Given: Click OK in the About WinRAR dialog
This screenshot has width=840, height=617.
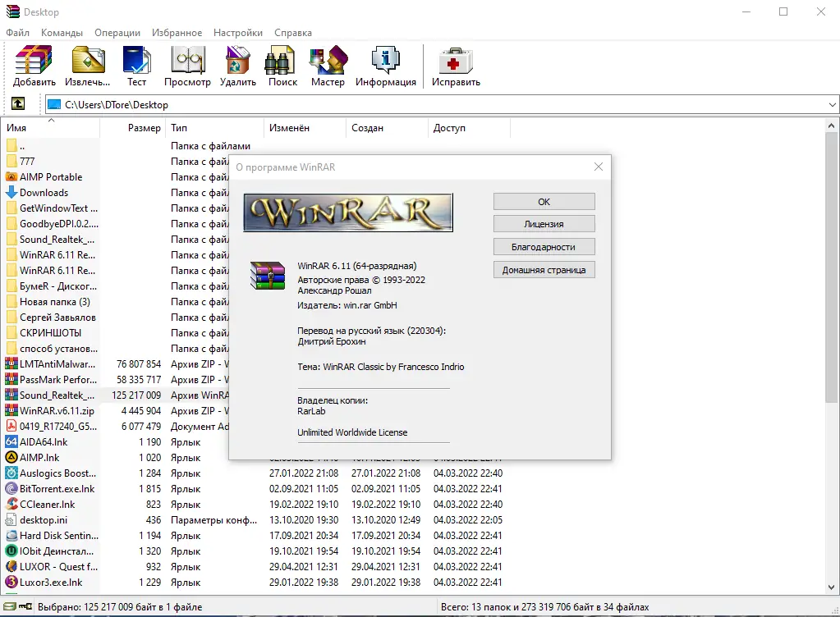Looking at the screenshot, I should point(544,202).
